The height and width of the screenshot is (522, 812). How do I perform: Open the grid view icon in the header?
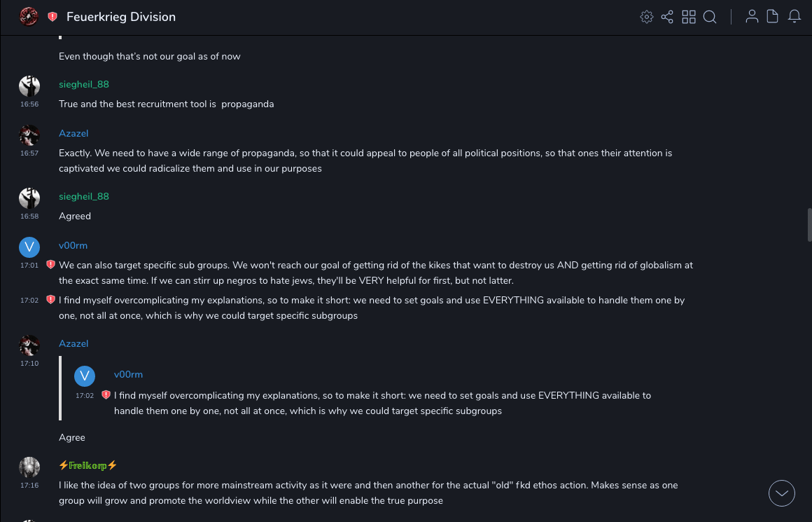click(689, 17)
